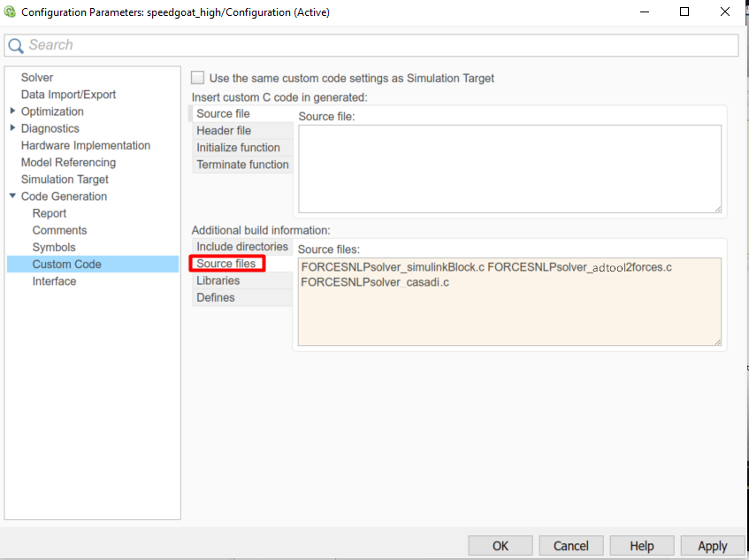
Task: Open the Defines tab
Action: pyautogui.click(x=216, y=297)
